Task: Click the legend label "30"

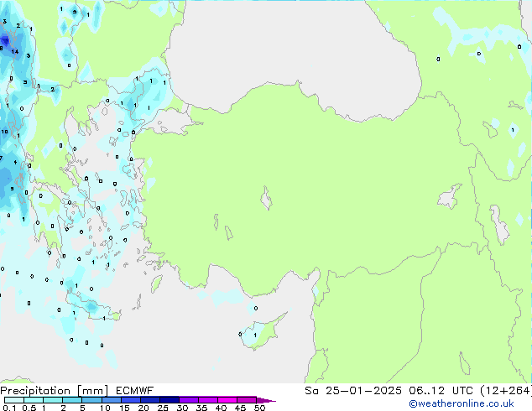Action: point(182,408)
